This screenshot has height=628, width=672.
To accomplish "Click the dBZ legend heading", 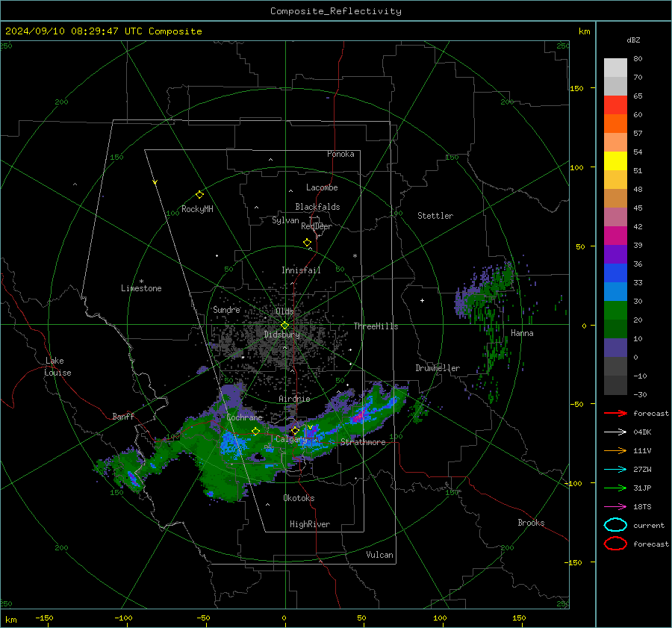I will [633, 40].
